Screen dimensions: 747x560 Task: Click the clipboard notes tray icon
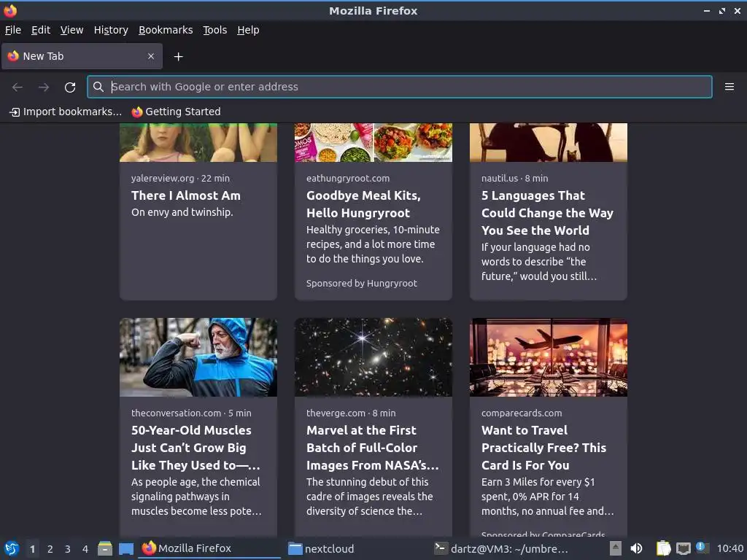[664, 548]
